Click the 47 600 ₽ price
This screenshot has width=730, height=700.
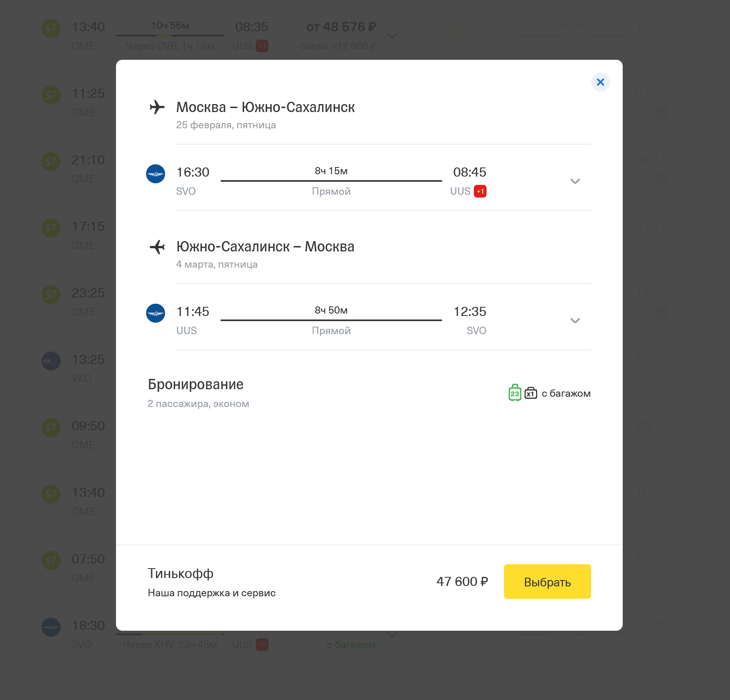tap(462, 582)
